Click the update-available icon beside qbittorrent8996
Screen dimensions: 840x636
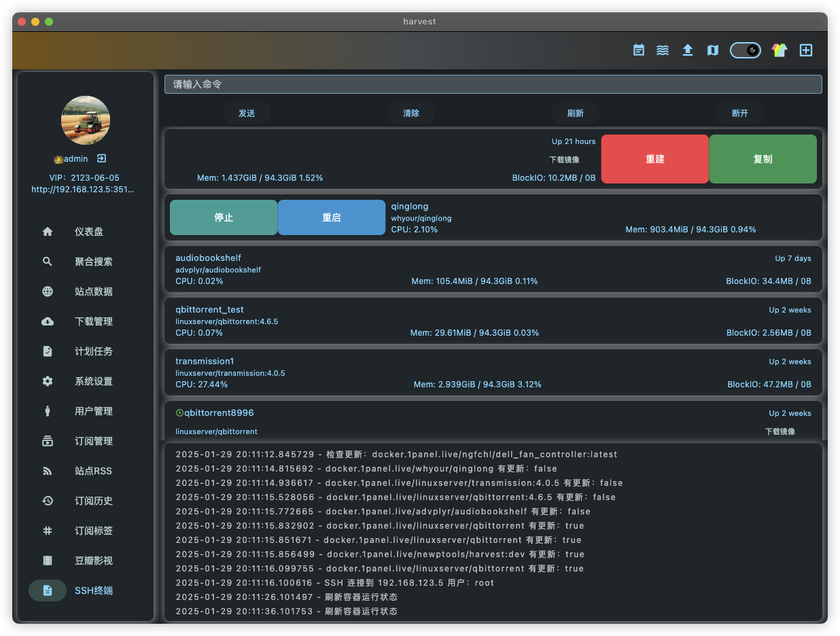[x=179, y=412]
